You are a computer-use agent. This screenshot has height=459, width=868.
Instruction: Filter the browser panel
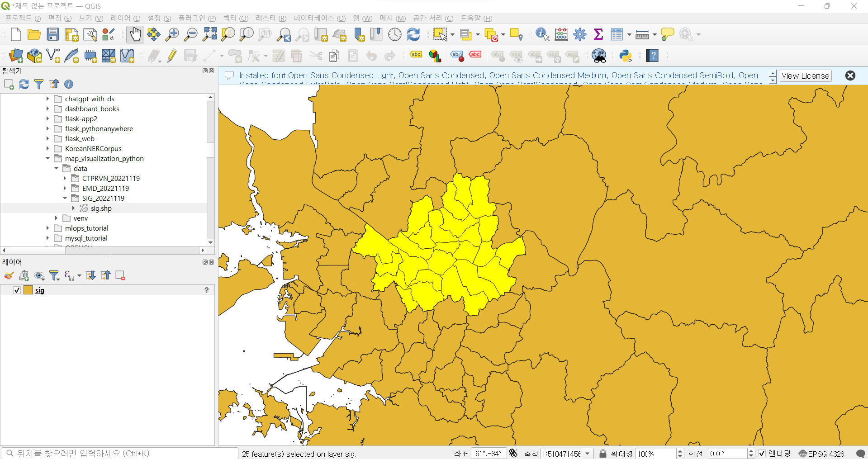pos(39,84)
